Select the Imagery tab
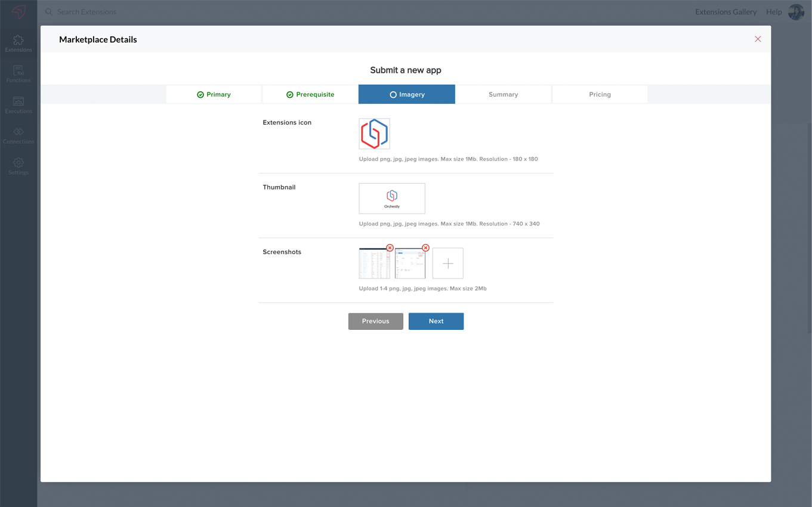 407,94
